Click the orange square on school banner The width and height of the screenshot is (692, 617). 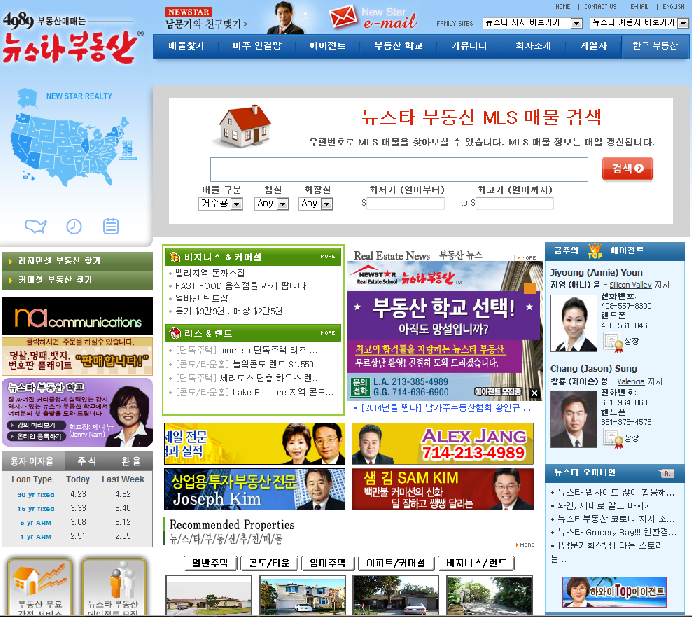point(530,288)
